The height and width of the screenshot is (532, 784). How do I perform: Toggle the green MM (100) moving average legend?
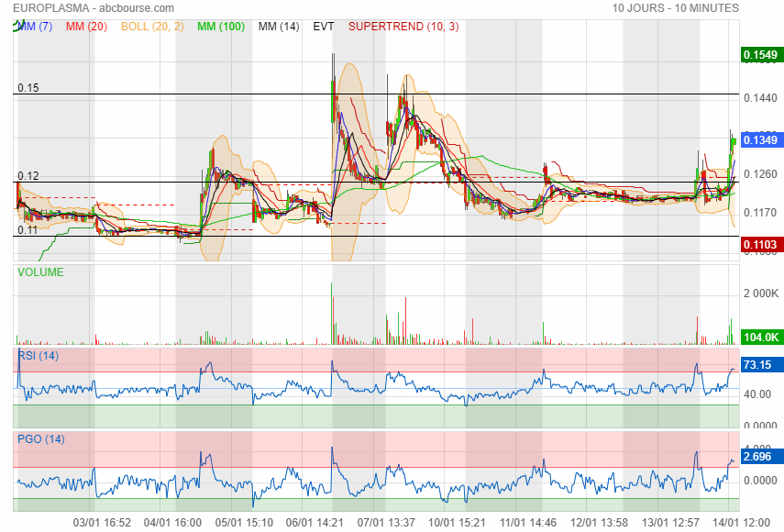tap(221, 27)
